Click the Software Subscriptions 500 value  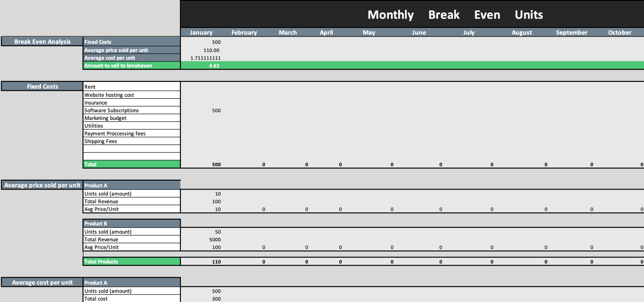[217, 110]
